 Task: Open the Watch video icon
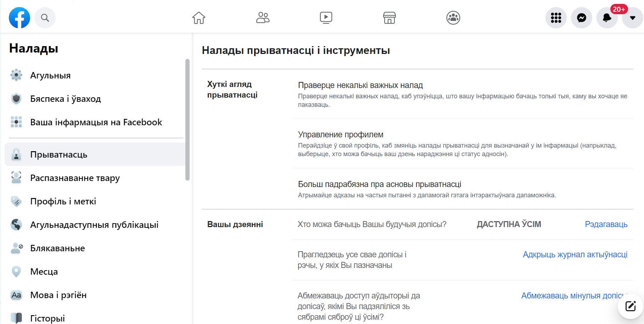click(x=326, y=18)
